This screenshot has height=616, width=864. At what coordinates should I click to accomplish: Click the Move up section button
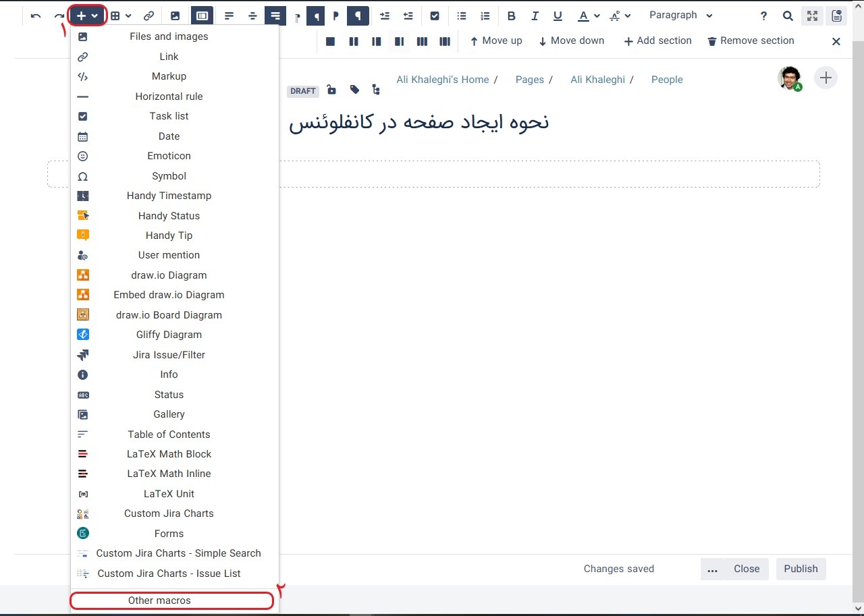pos(496,41)
